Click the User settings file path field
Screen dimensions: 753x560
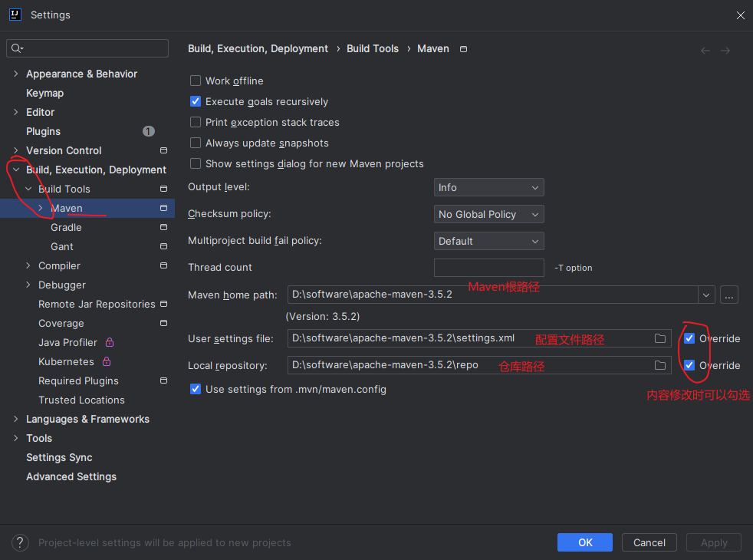click(479, 338)
